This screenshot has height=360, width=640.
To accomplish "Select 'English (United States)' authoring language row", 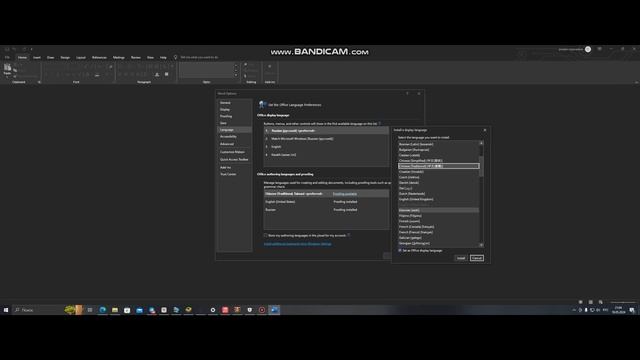I will (x=326, y=202).
